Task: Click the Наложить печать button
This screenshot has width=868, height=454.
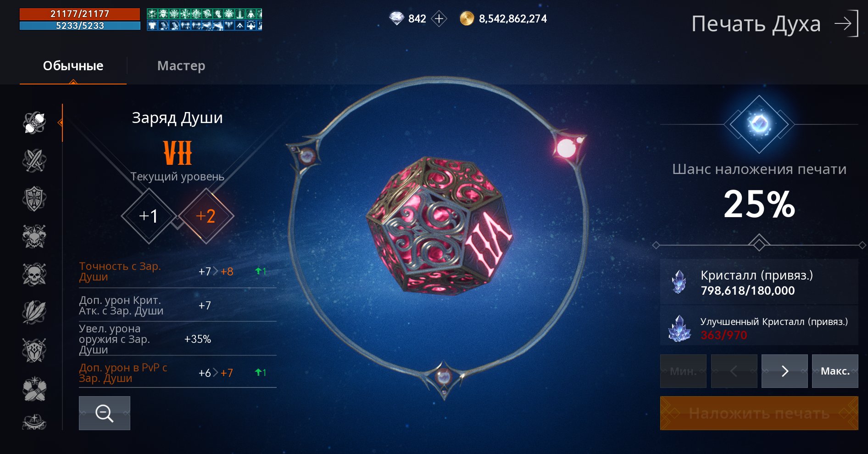Action: pyautogui.click(x=759, y=413)
